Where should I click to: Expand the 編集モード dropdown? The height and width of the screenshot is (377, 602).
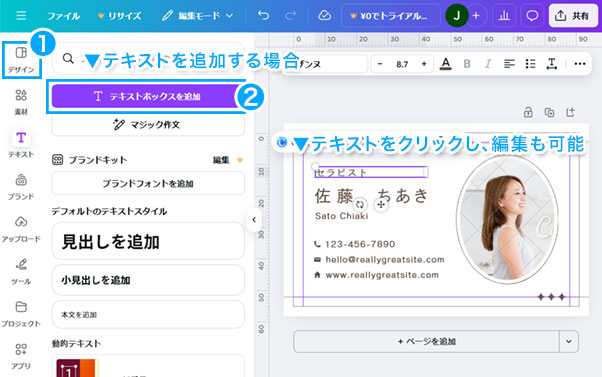(197, 16)
